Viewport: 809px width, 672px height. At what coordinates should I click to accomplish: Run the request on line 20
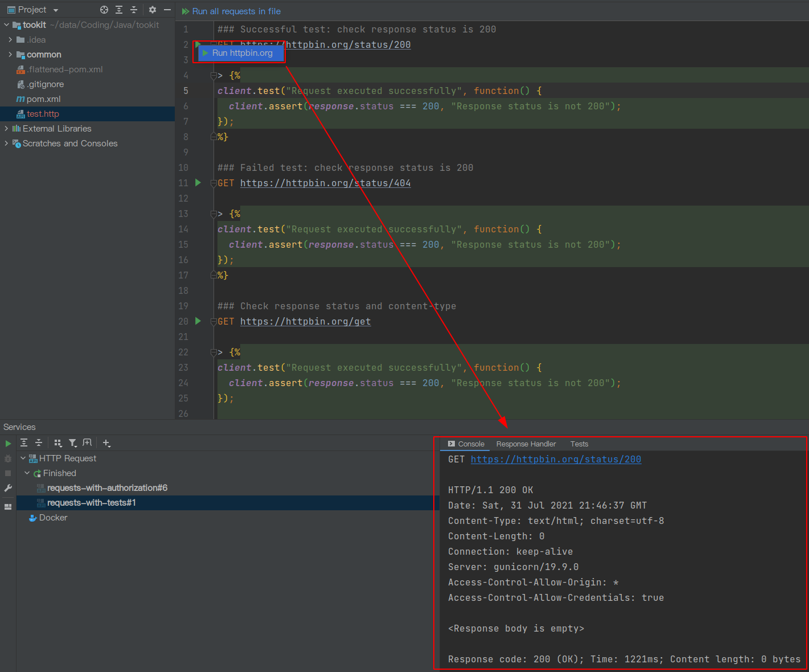198,321
